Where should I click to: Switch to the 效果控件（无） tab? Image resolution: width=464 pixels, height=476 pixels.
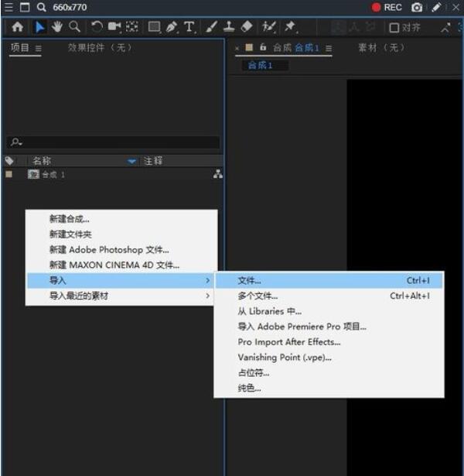100,48
